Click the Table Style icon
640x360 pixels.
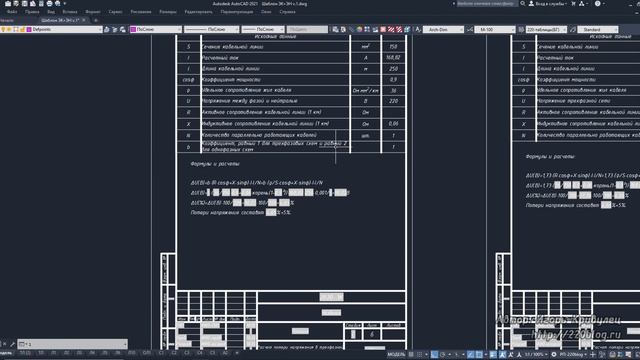[x=521, y=29]
